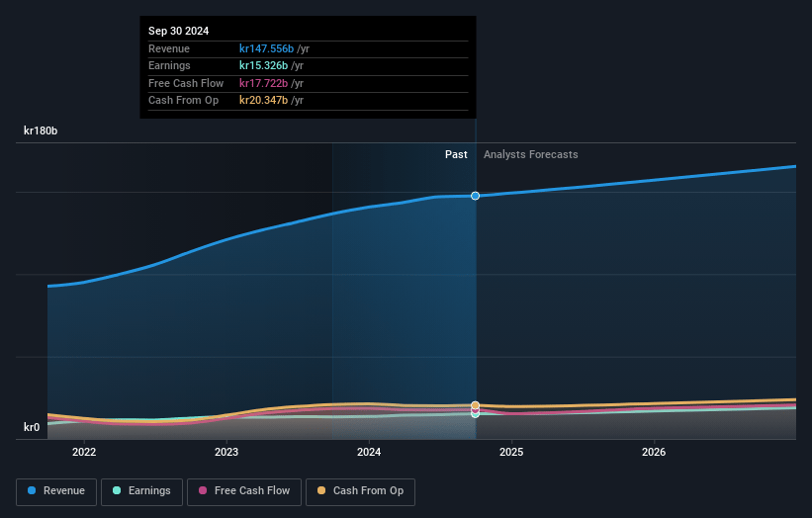
Task: Toggle the Cash From Op legend series
Action: click(360, 491)
